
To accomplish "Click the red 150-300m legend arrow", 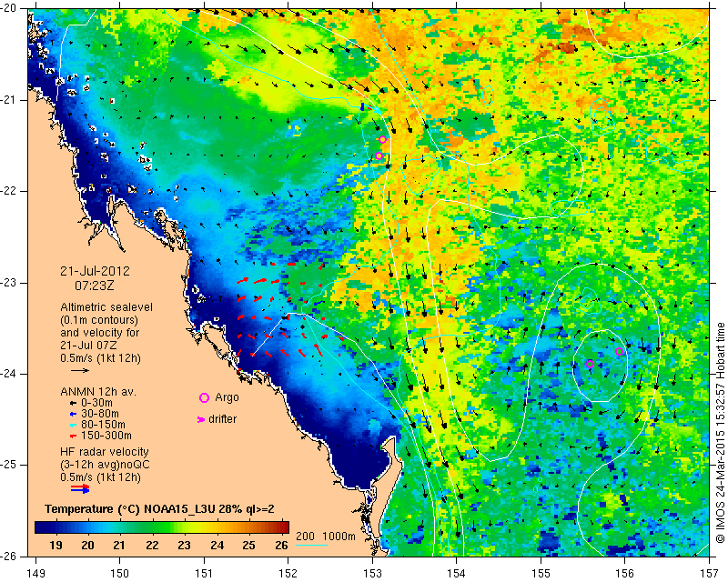I will 73,436.
